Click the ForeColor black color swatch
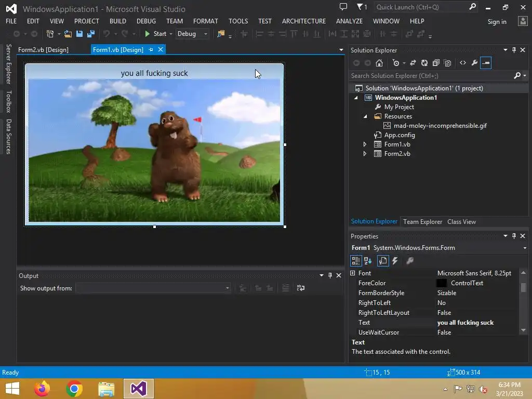 [x=441, y=283]
